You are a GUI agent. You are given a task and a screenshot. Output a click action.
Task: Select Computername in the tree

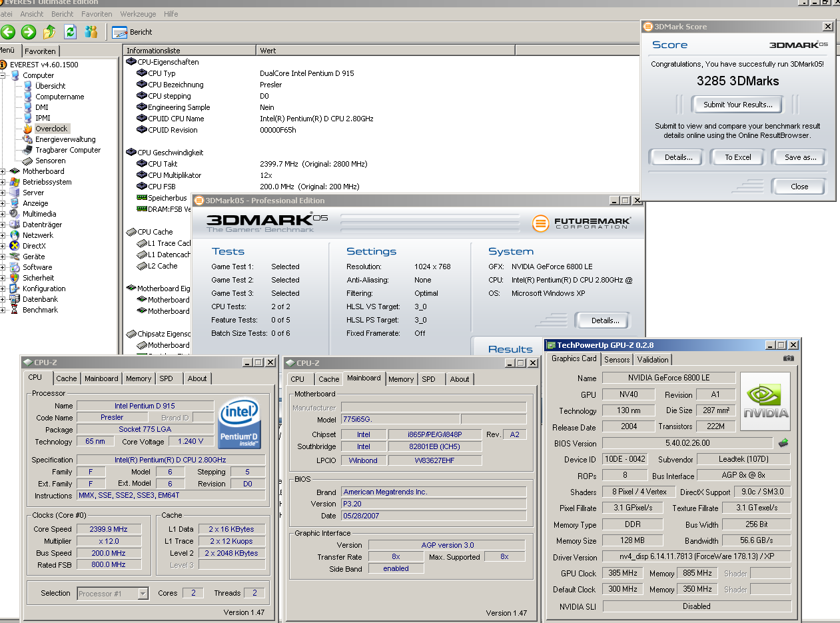coord(59,97)
